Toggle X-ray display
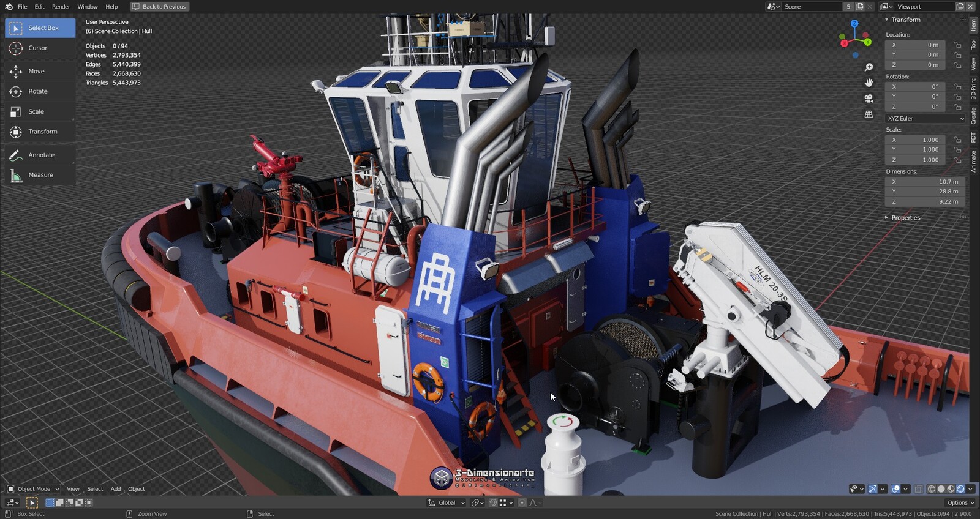This screenshot has width=980, height=519. [x=918, y=489]
